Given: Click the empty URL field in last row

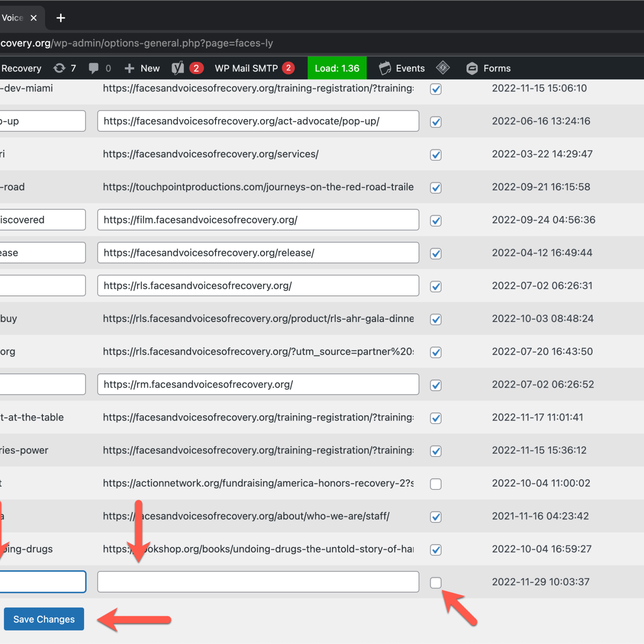Looking at the screenshot, I should pos(258,582).
